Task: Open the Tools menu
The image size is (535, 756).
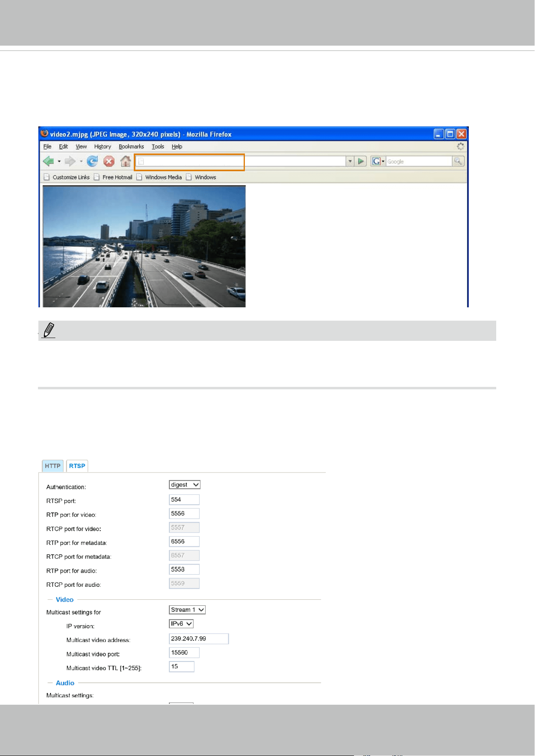Action: (x=158, y=147)
